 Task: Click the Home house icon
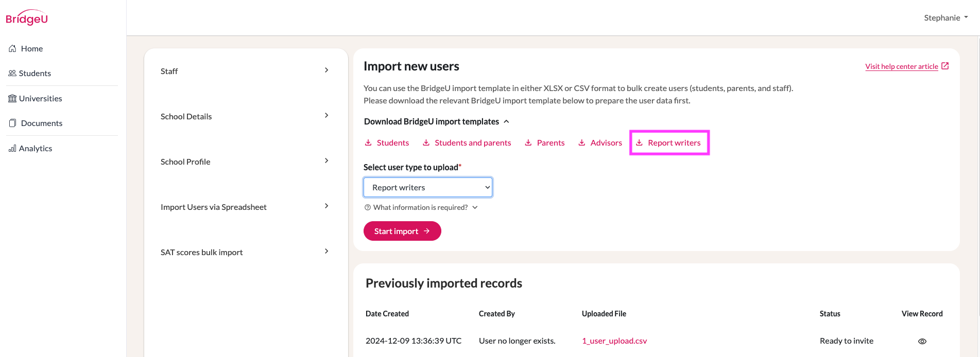12,48
